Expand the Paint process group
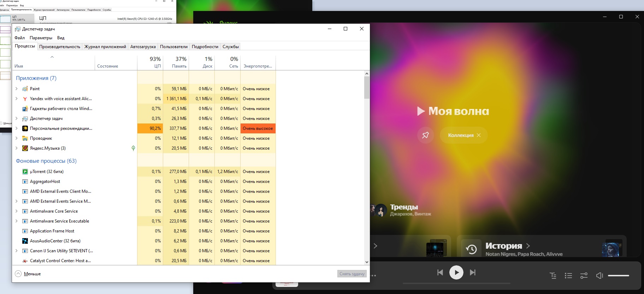This screenshot has width=644, height=294. (17, 89)
